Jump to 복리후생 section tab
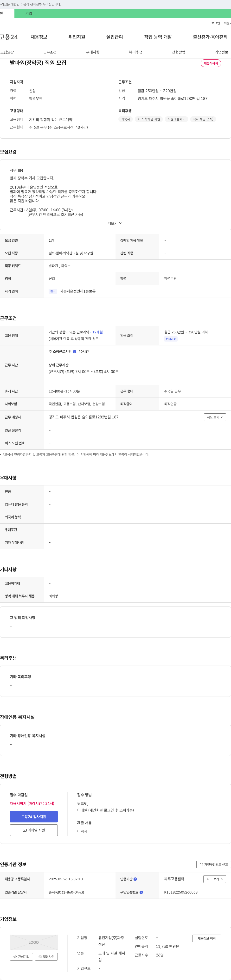The image size is (231, 980). click(x=136, y=52)
